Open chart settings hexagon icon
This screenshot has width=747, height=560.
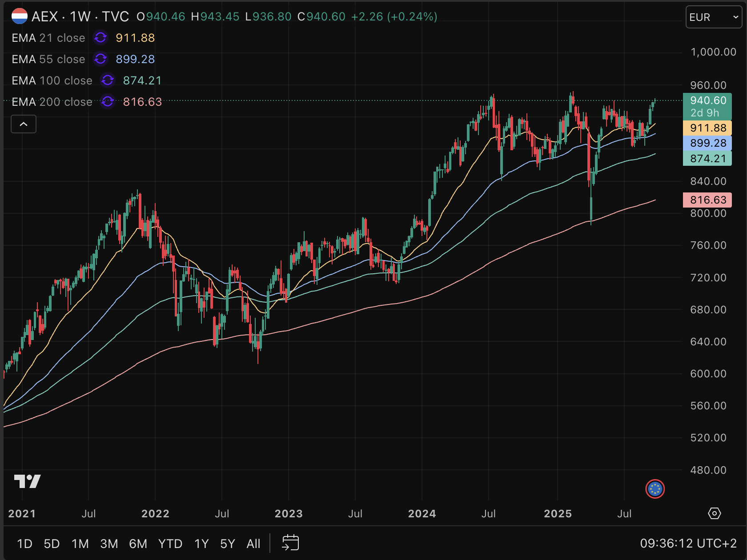tap(714, 513)
